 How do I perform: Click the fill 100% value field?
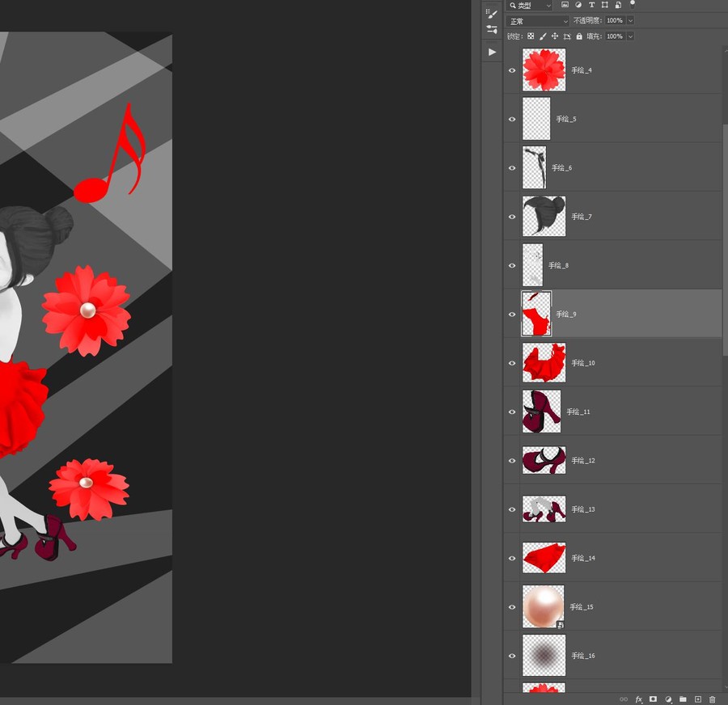click(616, 36)
